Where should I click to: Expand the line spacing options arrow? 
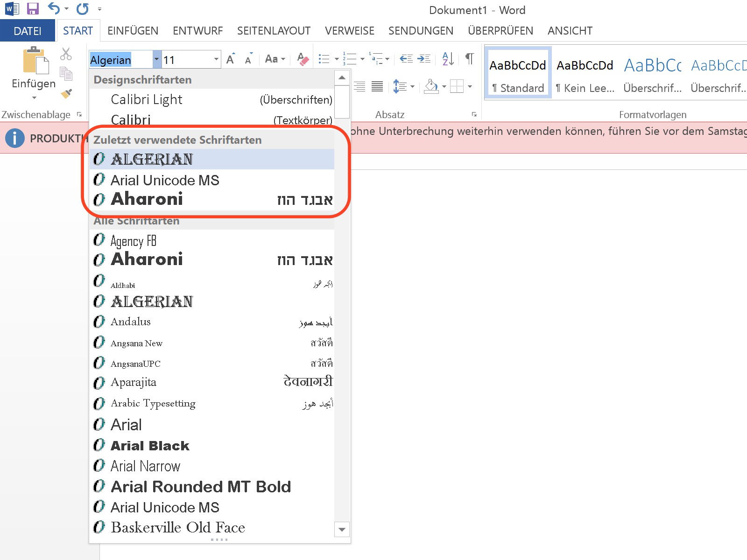pos(412,86)
